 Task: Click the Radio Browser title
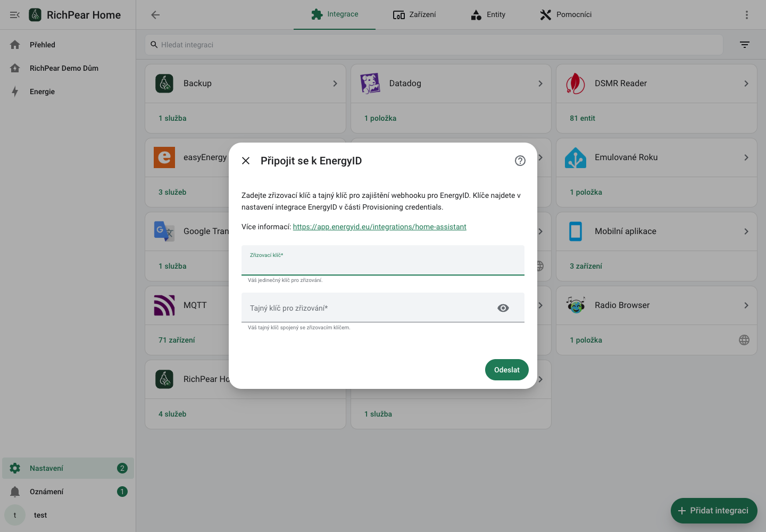[x=622, y=305]
